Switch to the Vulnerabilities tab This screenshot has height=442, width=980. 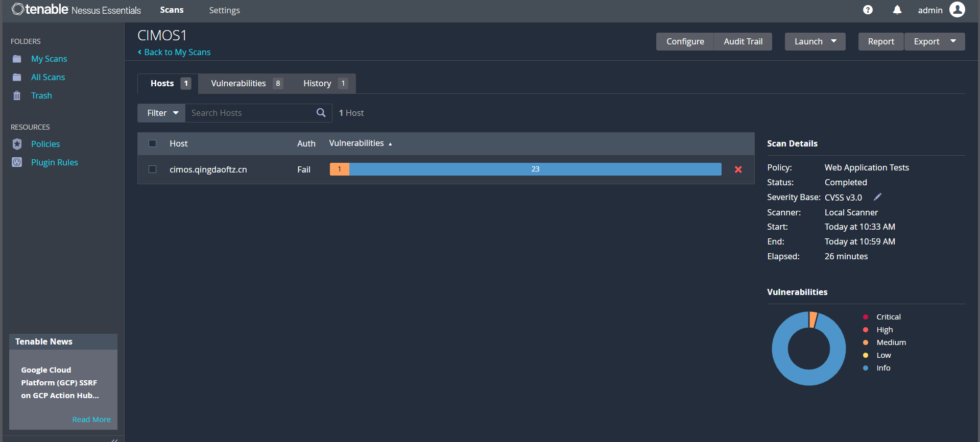247,83
